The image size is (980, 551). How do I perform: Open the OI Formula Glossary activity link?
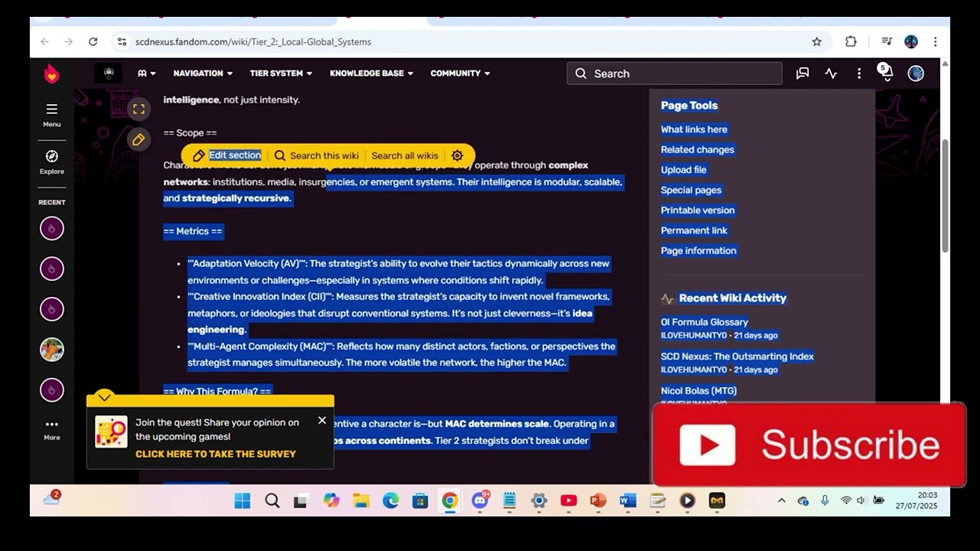[x=704, y=322]
